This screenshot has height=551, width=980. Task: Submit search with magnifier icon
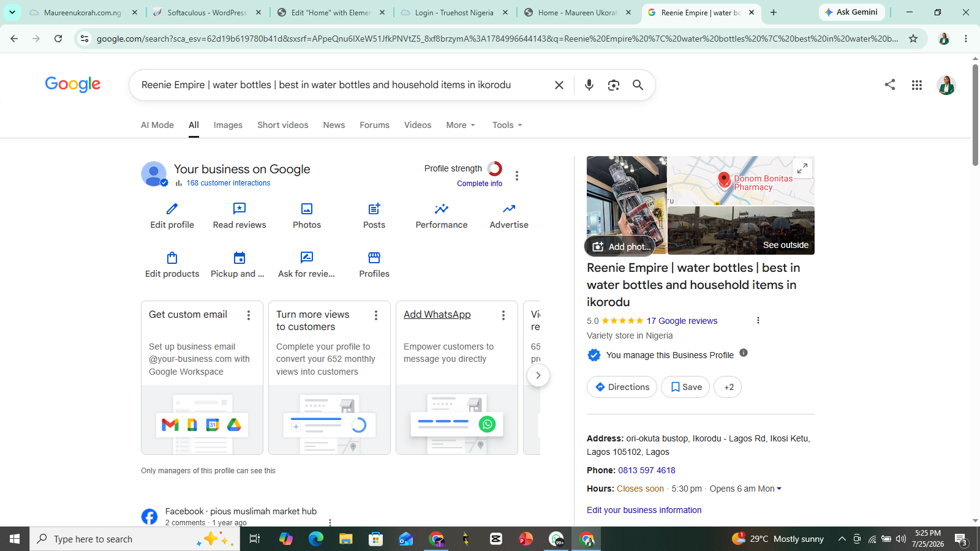click(x=638, y=85)
